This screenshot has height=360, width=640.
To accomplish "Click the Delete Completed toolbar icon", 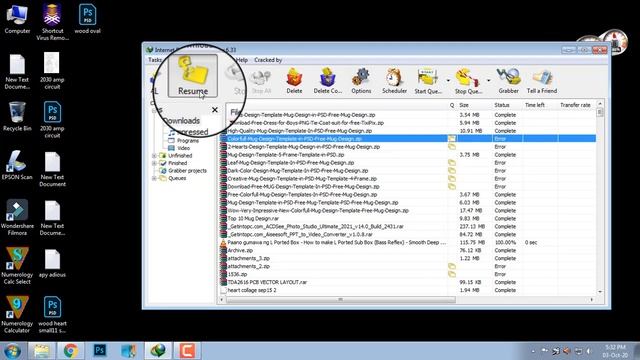I will click(x=327, y=81).
